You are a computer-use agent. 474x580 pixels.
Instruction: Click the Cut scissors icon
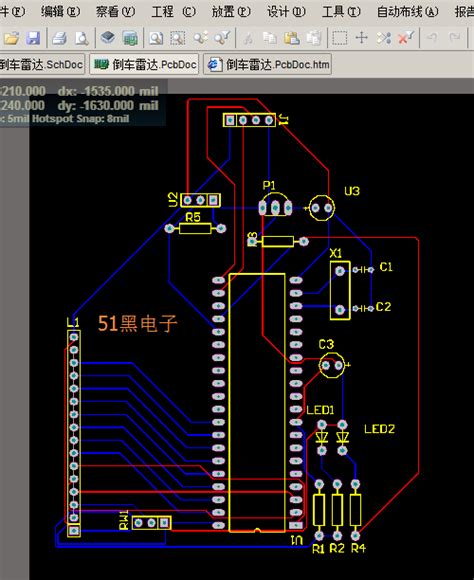[x=248, y=38]
